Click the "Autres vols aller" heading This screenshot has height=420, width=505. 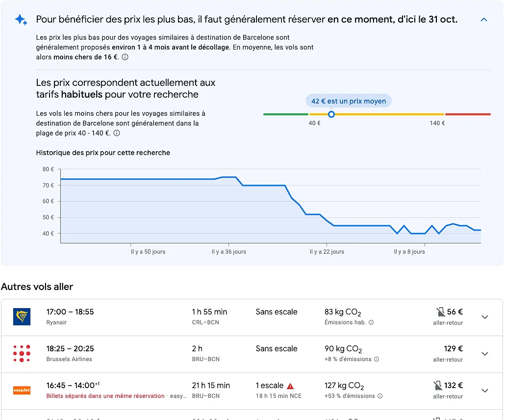pos(37,287)
